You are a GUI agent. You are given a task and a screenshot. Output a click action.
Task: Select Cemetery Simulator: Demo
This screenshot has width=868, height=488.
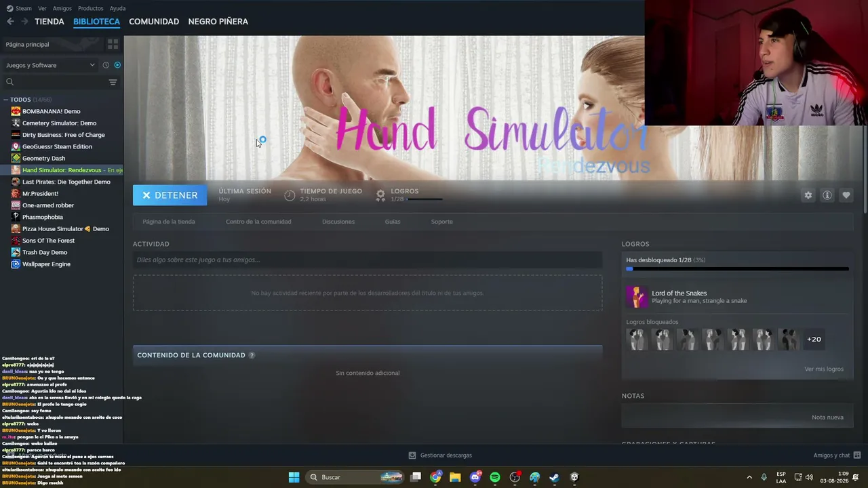point(59,123)
